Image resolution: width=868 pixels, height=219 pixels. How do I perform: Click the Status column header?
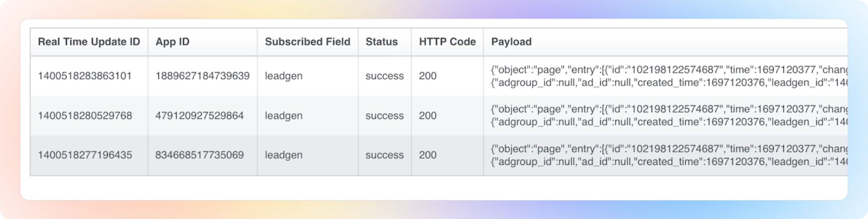(x=382, y=42)
